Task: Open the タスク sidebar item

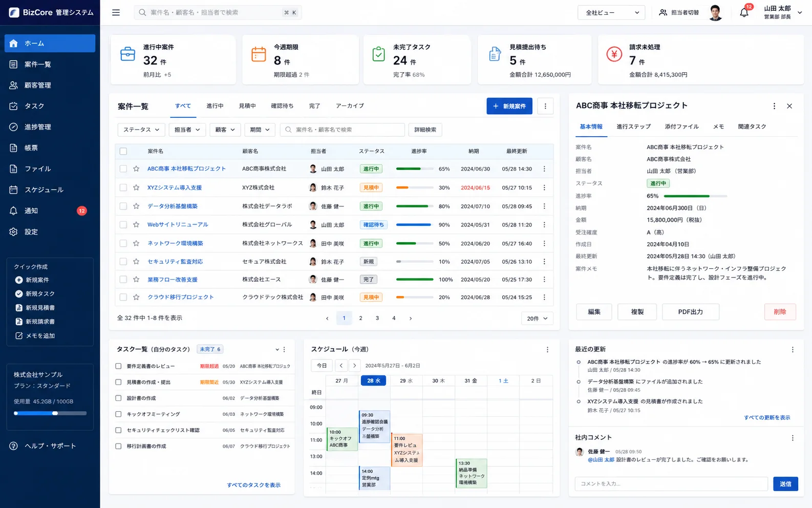Action: [50, 106]
